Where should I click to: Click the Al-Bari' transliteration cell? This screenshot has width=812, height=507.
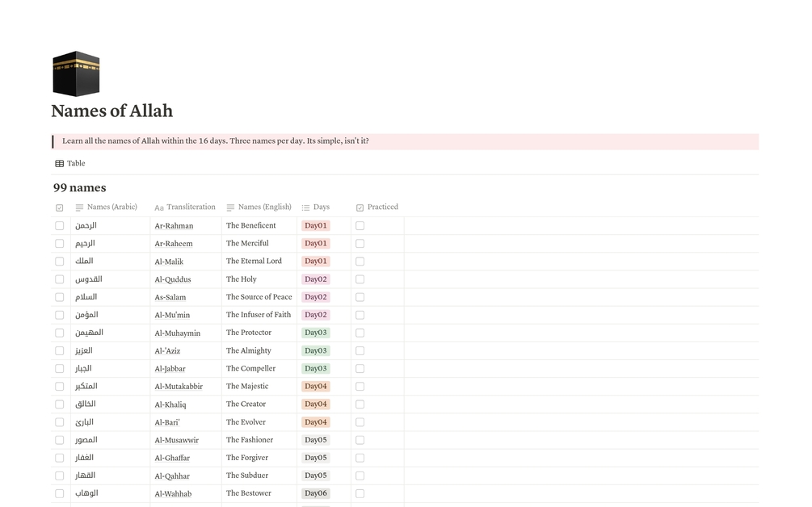(186, 422)
